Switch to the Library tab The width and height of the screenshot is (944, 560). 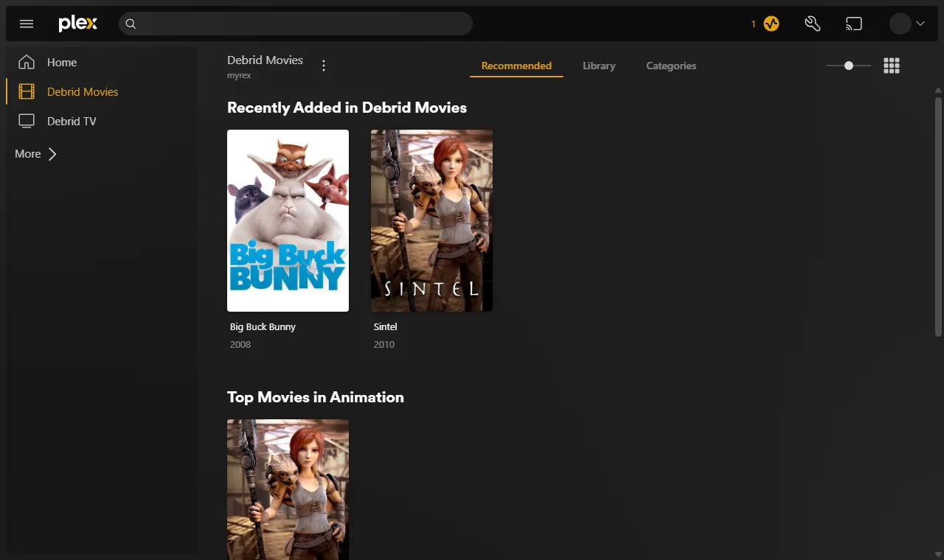coord(599,66)
